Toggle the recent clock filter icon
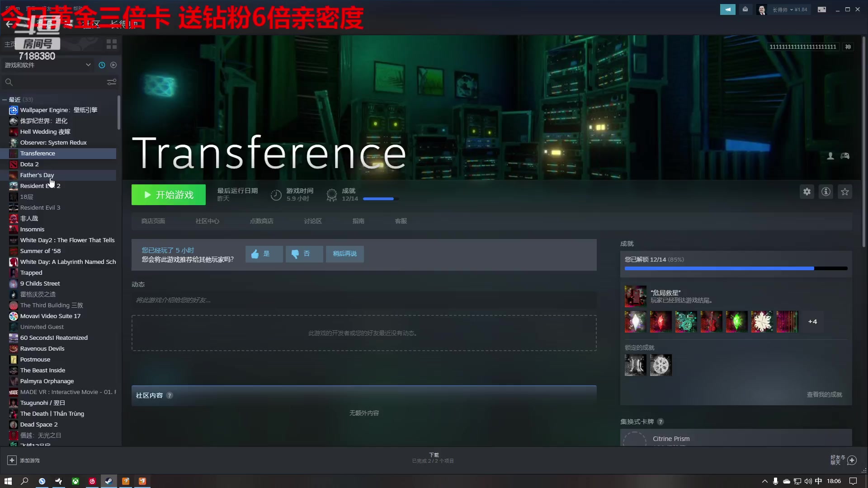868x488 pixels. [102, 65]
